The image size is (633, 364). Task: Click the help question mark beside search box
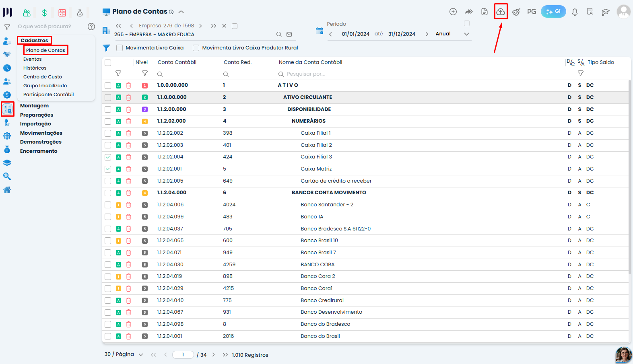click(x=91, y=27)
